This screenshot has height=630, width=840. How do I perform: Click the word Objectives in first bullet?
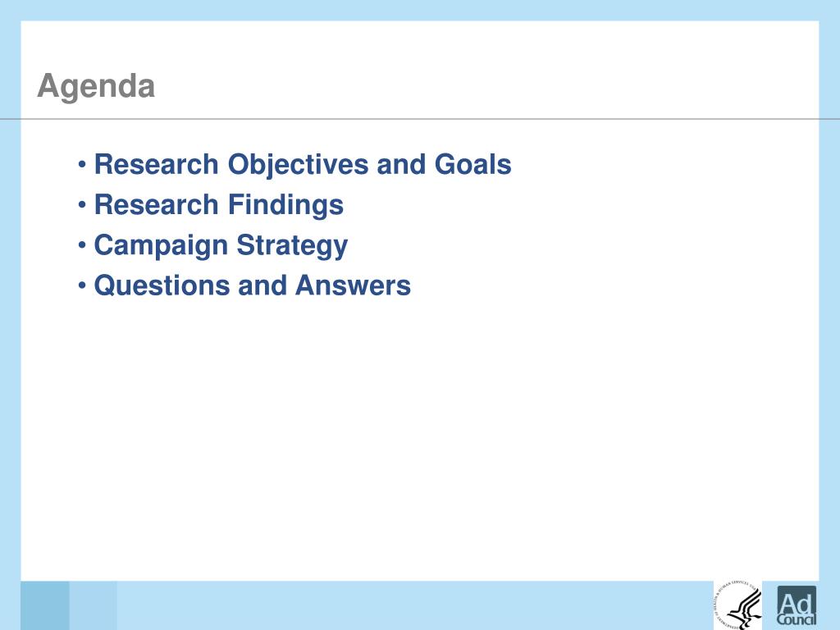(299, 165)
